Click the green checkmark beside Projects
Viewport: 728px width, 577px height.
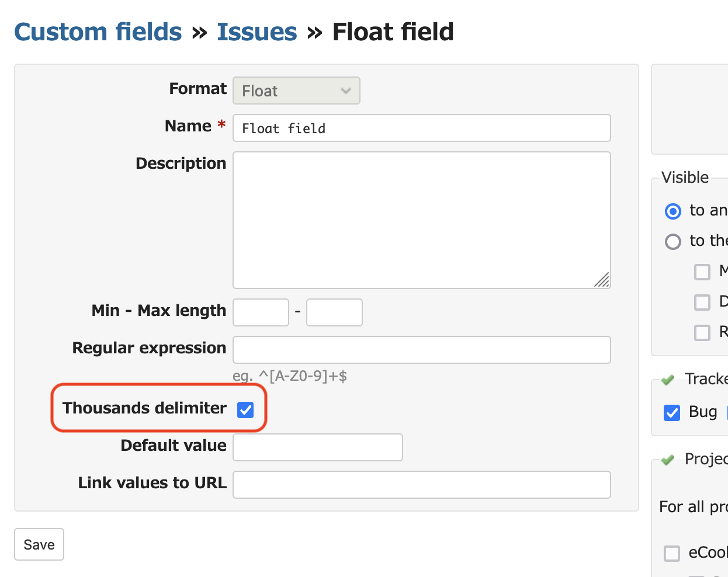click(x=668, y=460)
